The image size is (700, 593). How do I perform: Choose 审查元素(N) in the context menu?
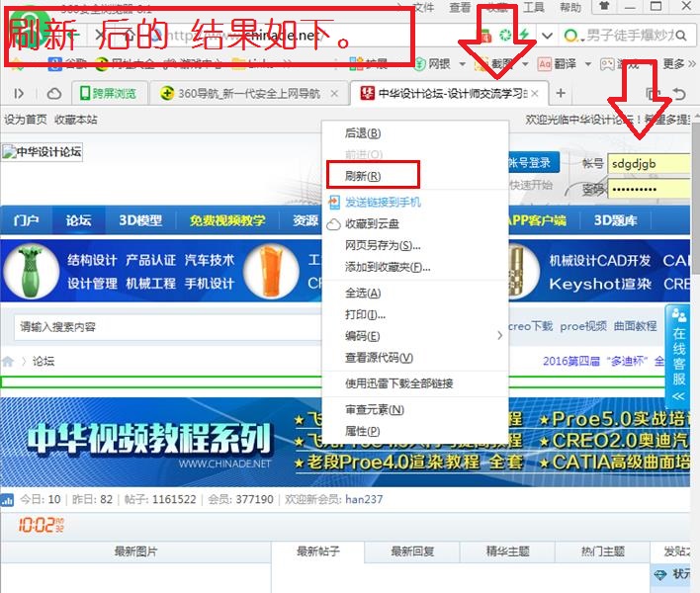point(374,409)
